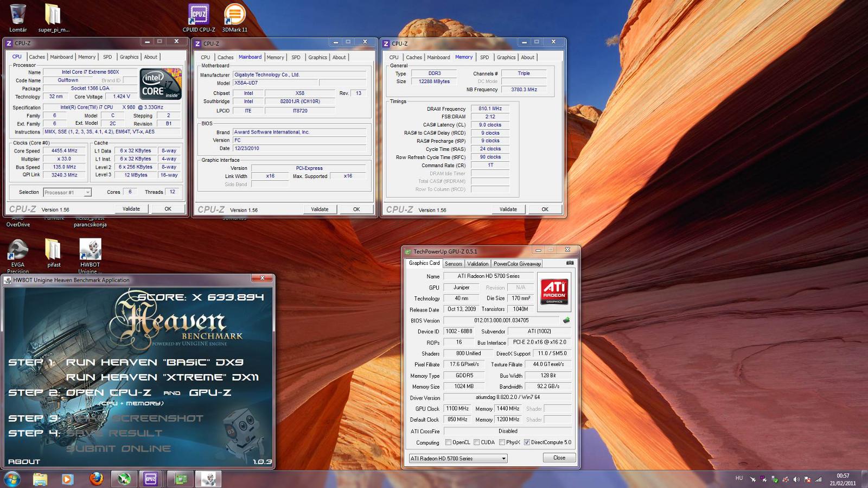Select About tab in Memory CPU-Z window
868x488 pixels.
click(527, 58)
